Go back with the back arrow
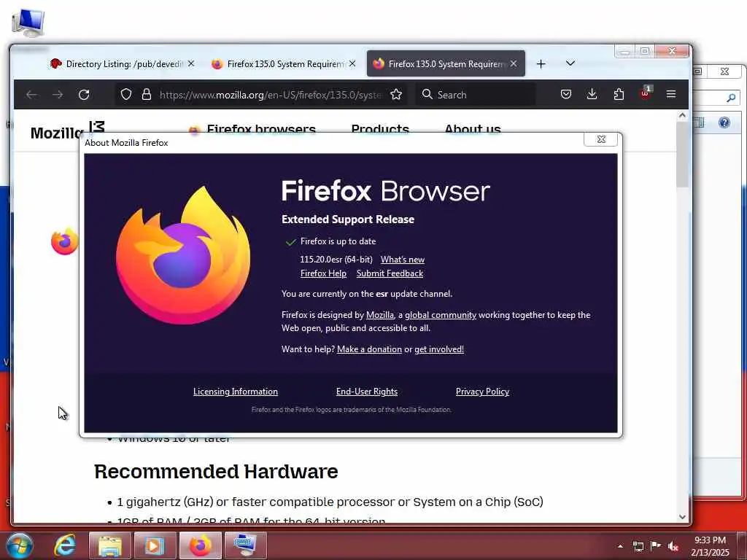The width and height of the screenshot is (747, 560). click(31, 95)
